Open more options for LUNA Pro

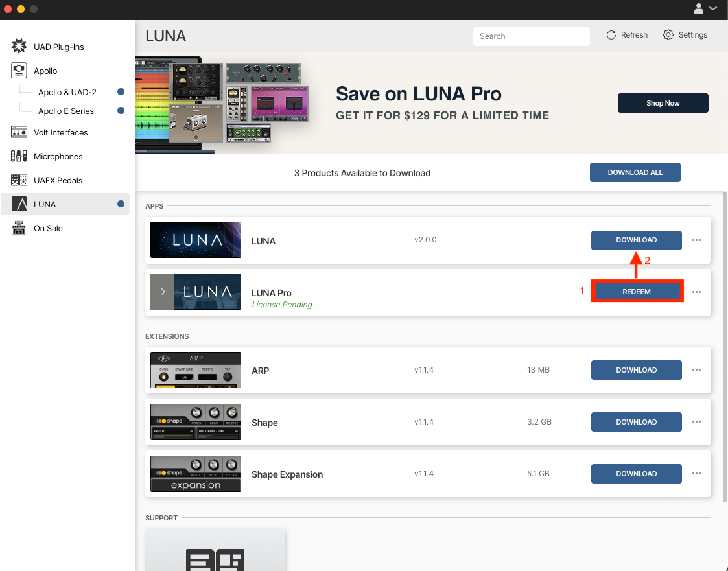click(696, 292)
